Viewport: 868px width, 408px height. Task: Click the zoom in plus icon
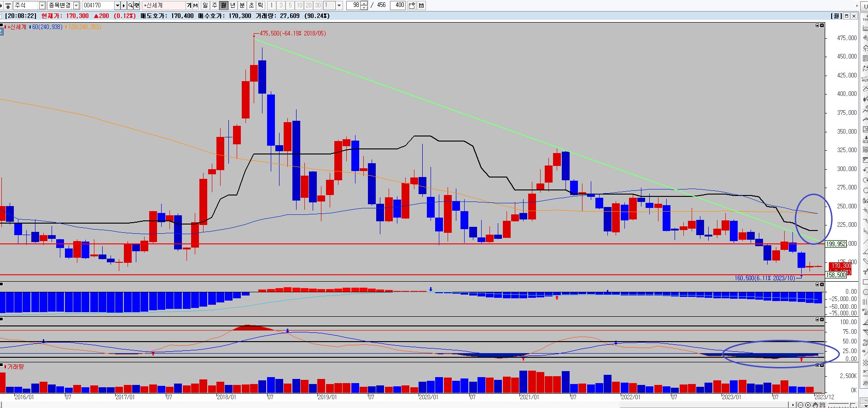click(x=808, y=405)
